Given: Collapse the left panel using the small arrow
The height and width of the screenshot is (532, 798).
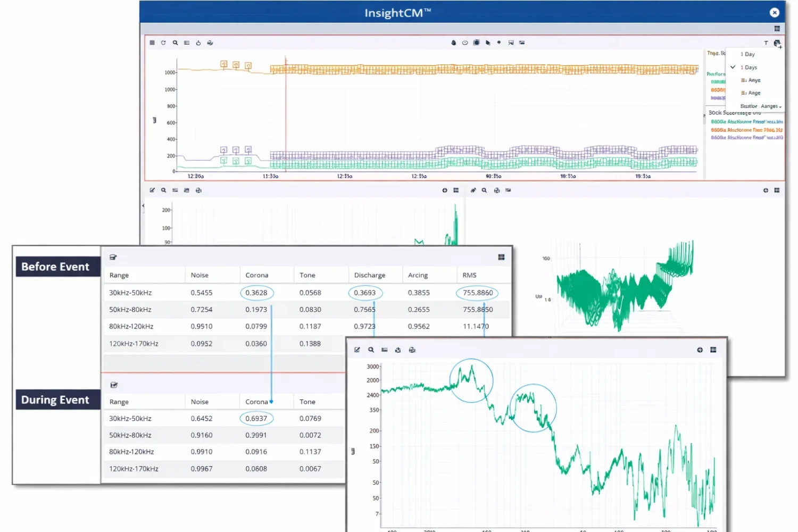Looking at the screenshot, I should [x=143, y=206].
